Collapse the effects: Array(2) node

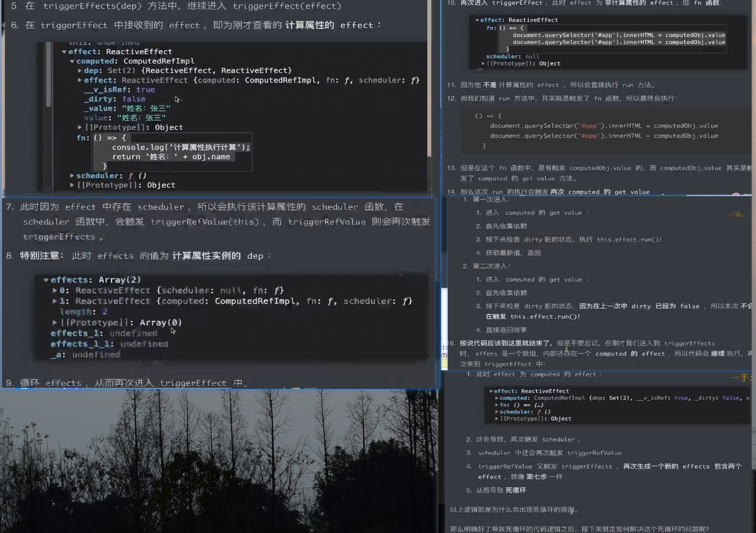46,280
